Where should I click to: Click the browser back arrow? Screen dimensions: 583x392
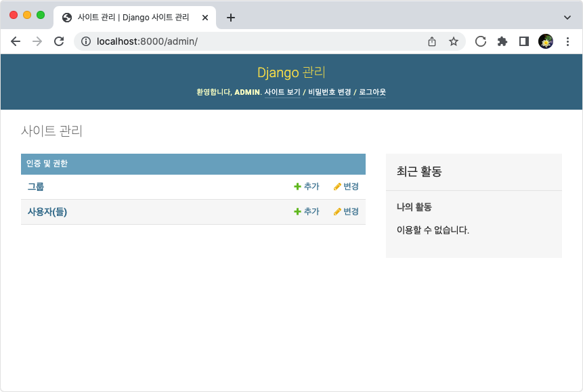pyautogui.click(x=16, y=41)
